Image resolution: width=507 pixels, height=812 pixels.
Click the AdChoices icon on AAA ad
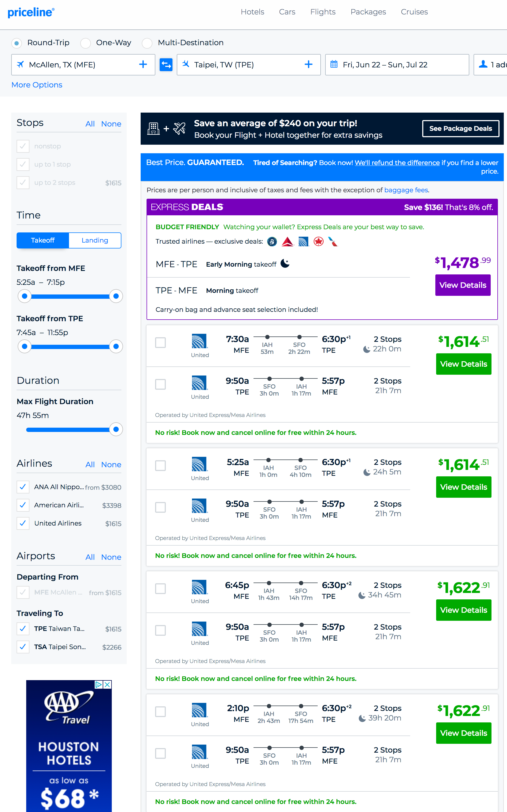[99, 684]
